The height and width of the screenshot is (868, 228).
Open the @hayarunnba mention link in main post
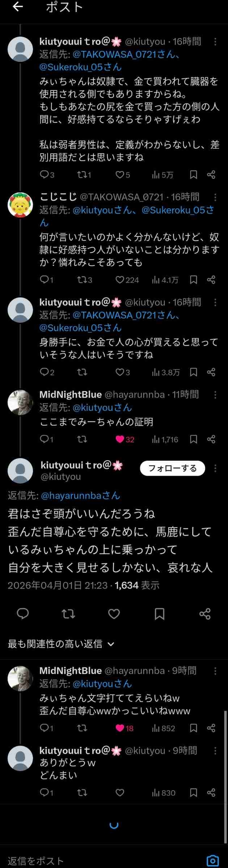80,495
